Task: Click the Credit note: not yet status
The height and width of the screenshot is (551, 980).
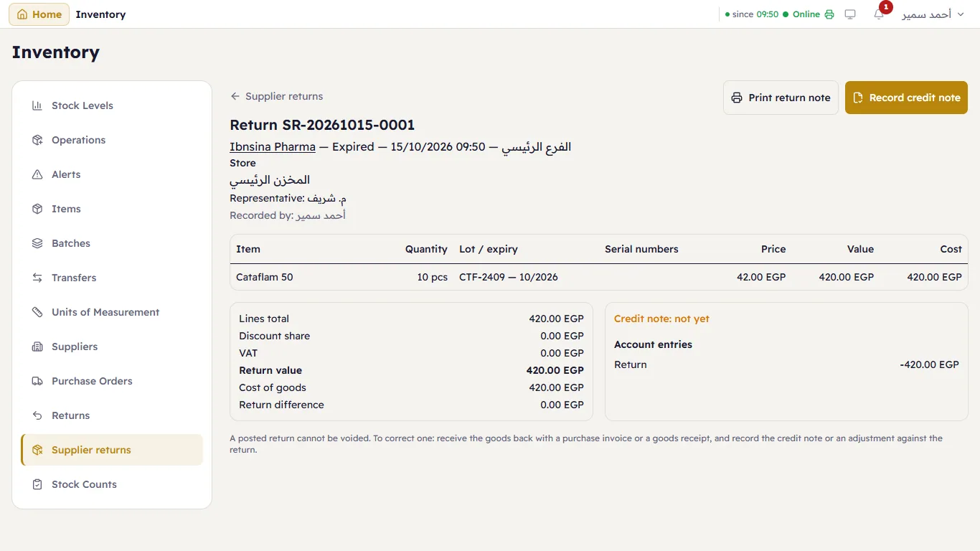Action: [x=661, y=319]
